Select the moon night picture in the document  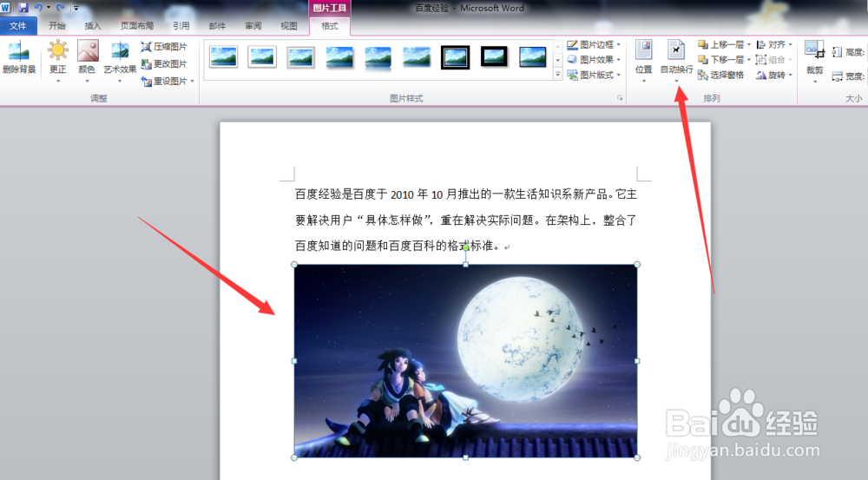[465, 361]
